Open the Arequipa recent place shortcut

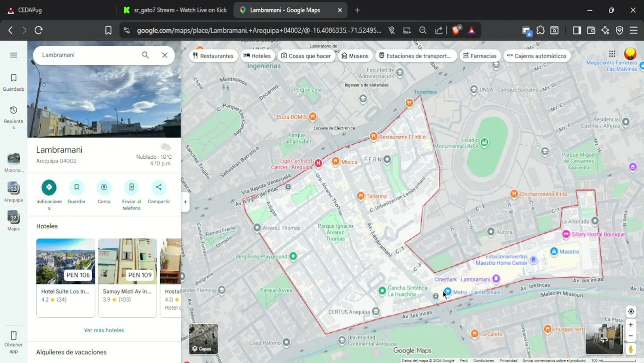pos(14,188)
